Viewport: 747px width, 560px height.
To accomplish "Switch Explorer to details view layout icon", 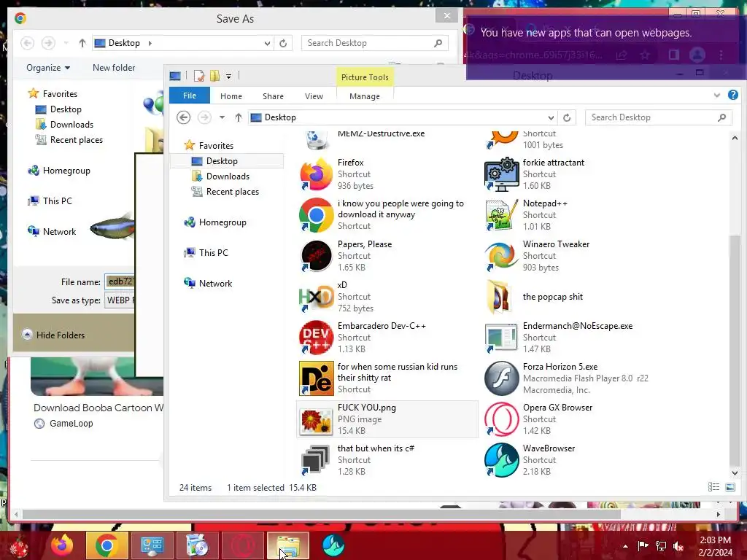I will click(x=713, y=486).
